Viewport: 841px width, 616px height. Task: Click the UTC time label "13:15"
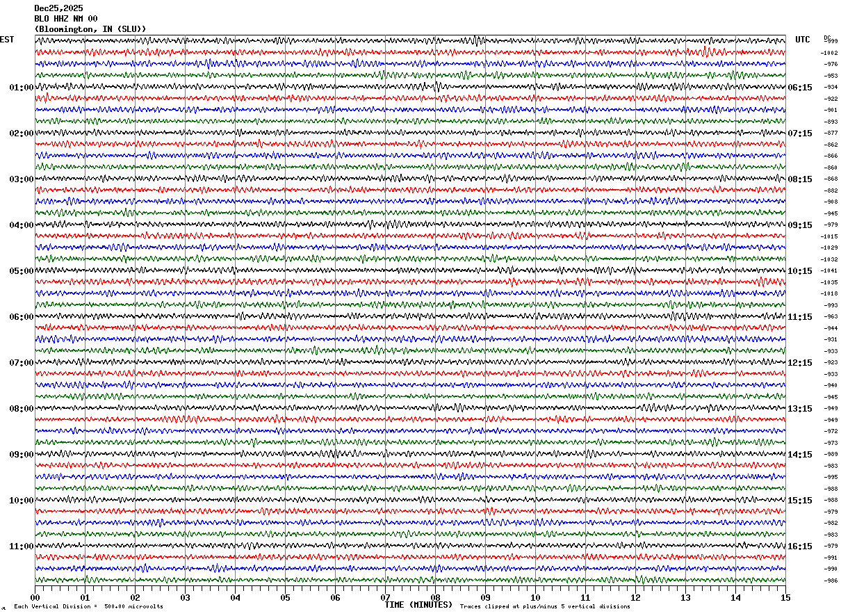pos(800,409)
